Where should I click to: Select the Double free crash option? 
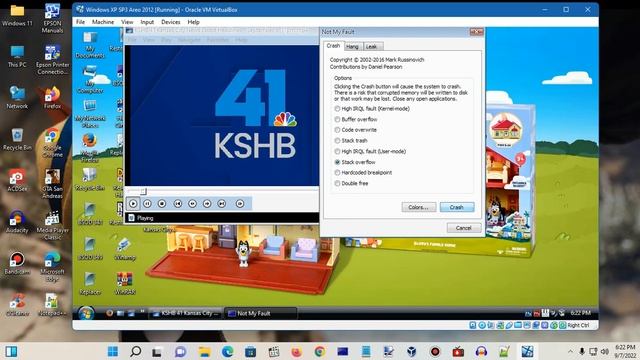click(x=351, y=183)
